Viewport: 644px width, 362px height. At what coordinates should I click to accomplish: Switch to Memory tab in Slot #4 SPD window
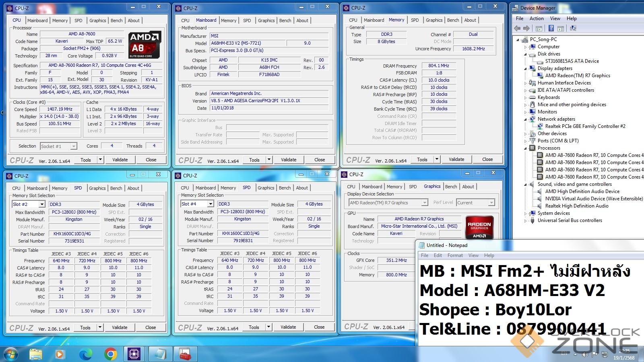[228, 188]
